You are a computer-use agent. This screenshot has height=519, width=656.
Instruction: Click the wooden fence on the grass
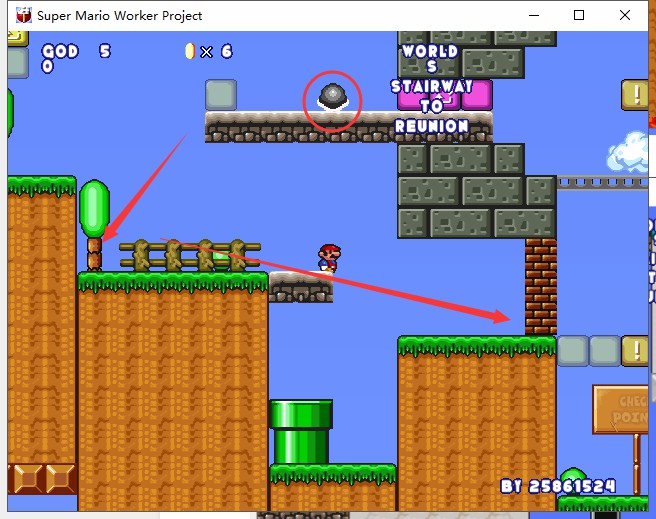190,255
